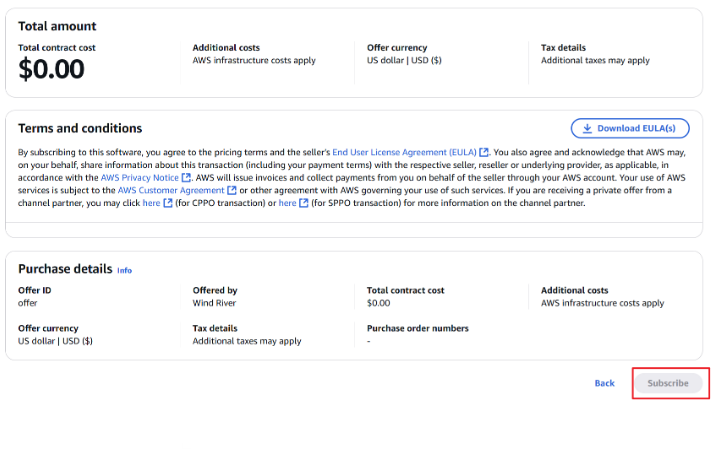
Task: Click 'here' link for CPPO transaction
Action: (151, 203)
